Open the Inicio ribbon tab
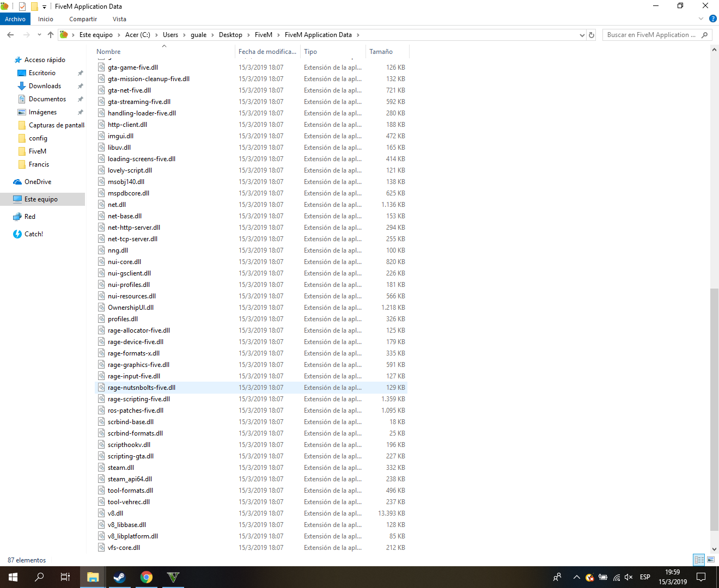Image resolution: width=719 pixels, height=588 pixels. click(x=46, y=19)
